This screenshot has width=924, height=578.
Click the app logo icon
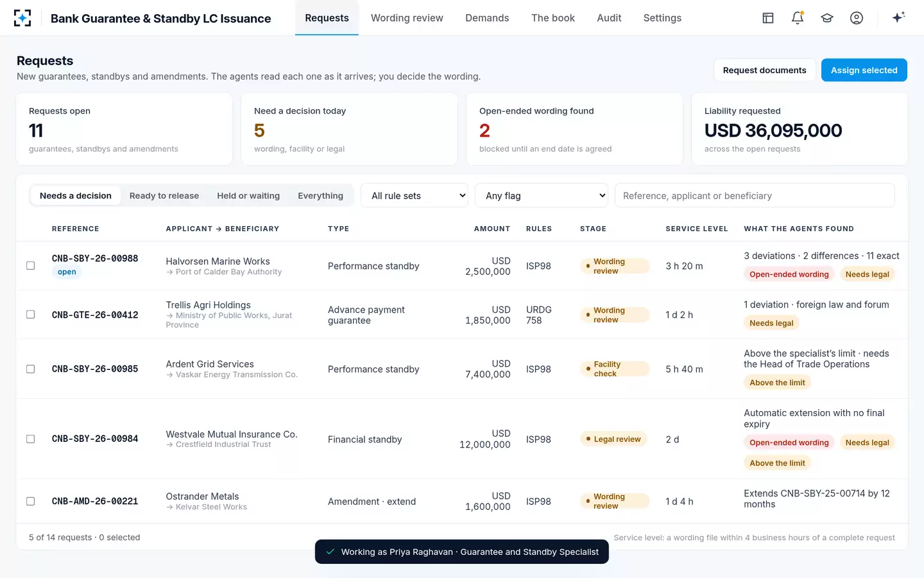tap(22, 18)
